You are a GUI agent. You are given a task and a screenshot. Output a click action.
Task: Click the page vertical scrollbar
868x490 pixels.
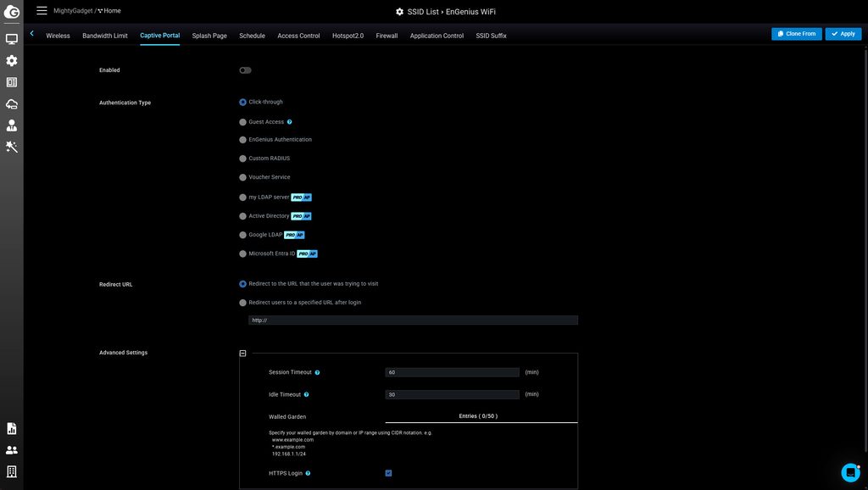pos(865,249)
